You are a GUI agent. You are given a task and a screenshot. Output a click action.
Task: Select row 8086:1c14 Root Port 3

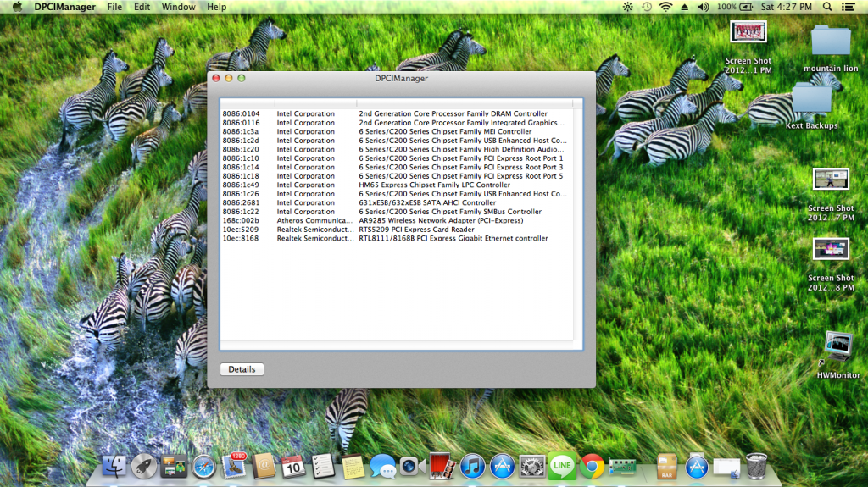point(398,167)
